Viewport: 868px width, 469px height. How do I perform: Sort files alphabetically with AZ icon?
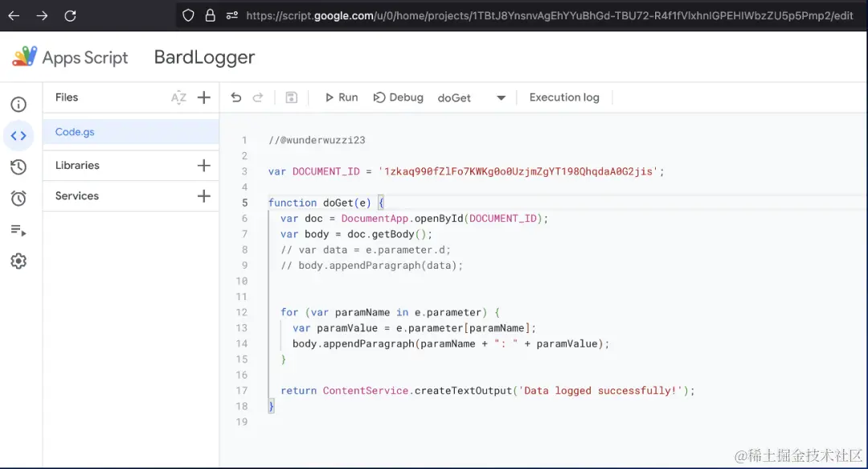(178, 97)
